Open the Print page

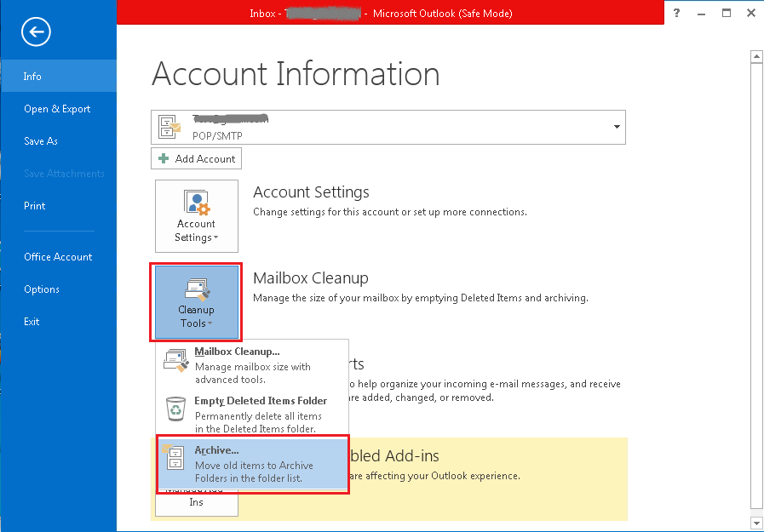point(35,206)
